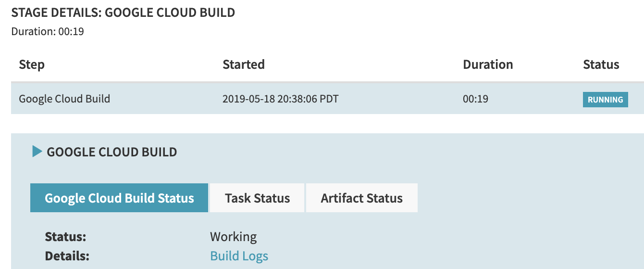Click the Step column header
This screenshot has width=644, height=269.
32,64
